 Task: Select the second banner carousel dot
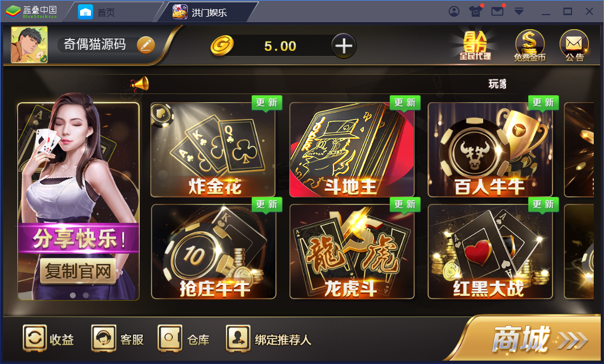86,295
